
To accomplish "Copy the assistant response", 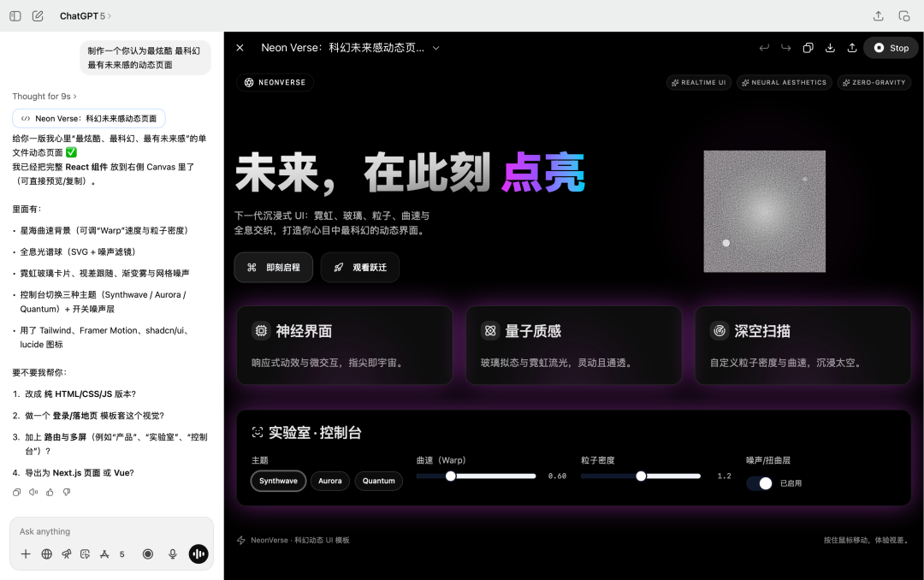I will pyautogui.click(x=16, y=492).
